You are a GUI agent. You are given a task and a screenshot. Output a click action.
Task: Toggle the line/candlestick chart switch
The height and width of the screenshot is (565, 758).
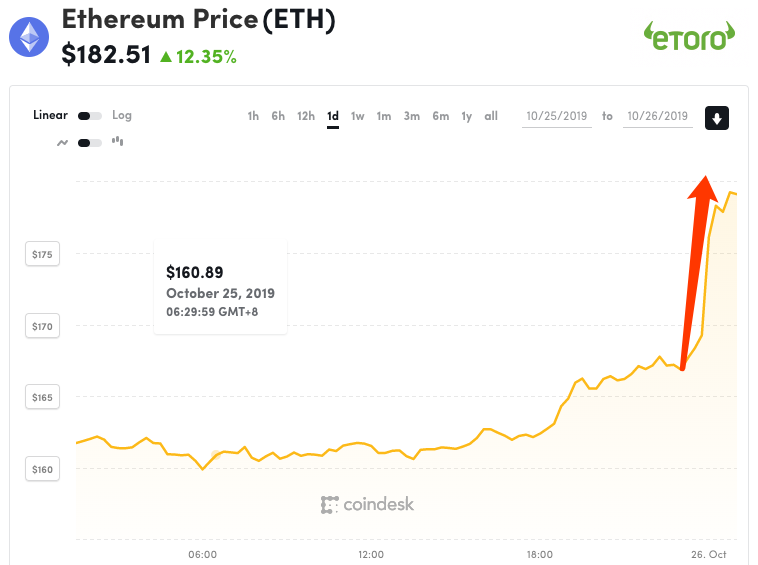pos(90,142)
